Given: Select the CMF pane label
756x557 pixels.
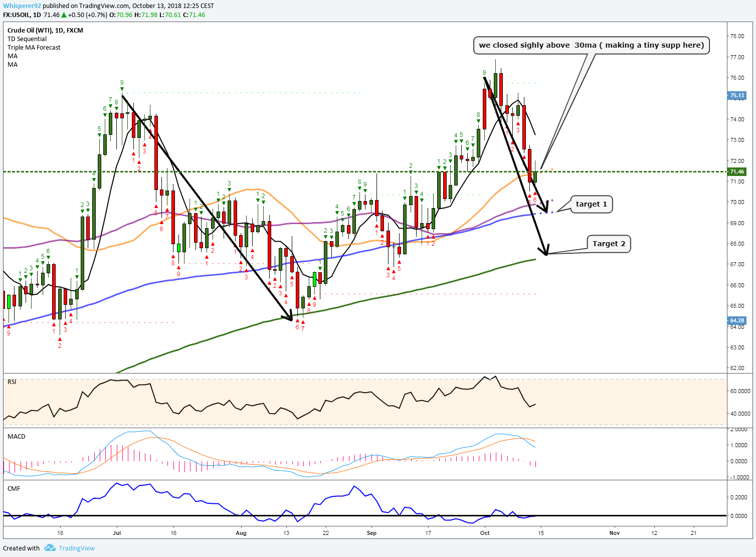Looking at the screenshot, I should 14,488.
